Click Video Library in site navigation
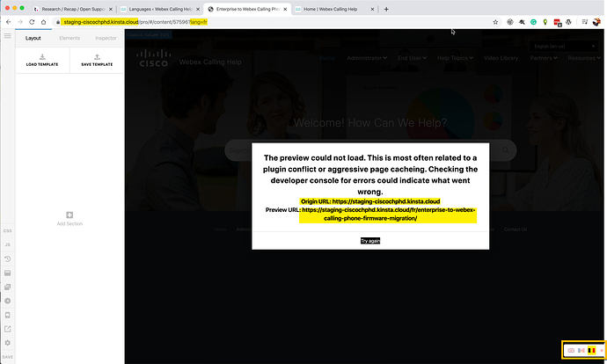Screen dimensions: 607x364 (x=501, y=58)
